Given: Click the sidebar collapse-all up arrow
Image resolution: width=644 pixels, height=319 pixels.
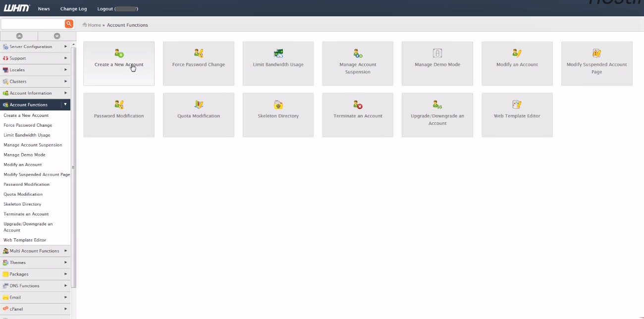Looking at the screenshot, I should 19,36.
